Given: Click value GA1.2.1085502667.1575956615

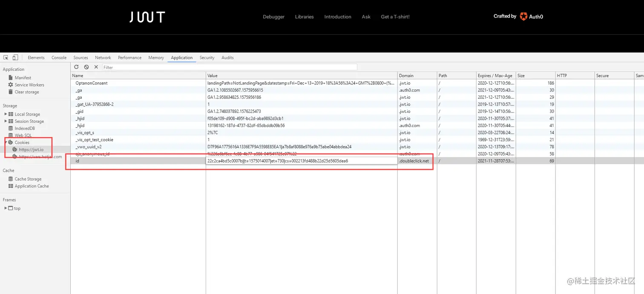Looking at the screenshot, I should point(235,90).
